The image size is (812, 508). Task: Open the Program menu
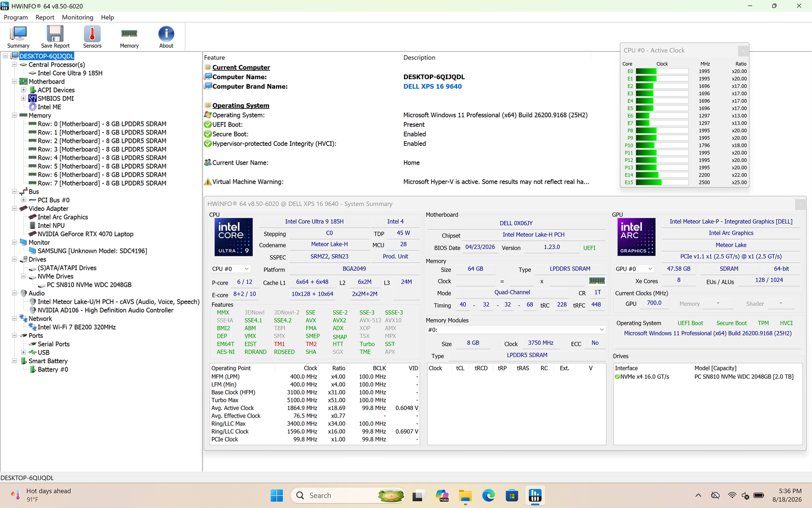[16, 17]
